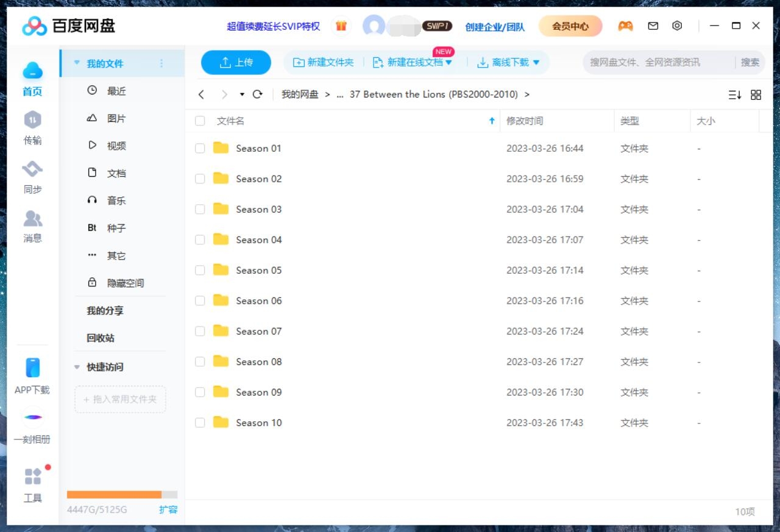Open the settings gear icon

click(677, 26)
